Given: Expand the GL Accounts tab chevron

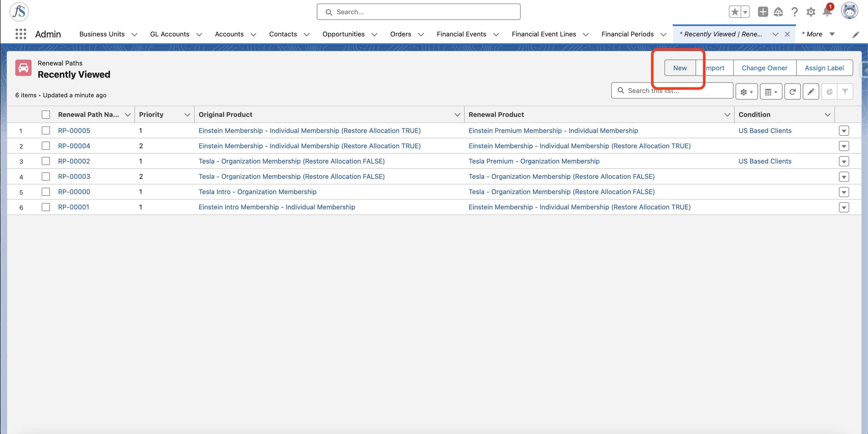Looking at the screenshot, I should (x=199, y=35).
